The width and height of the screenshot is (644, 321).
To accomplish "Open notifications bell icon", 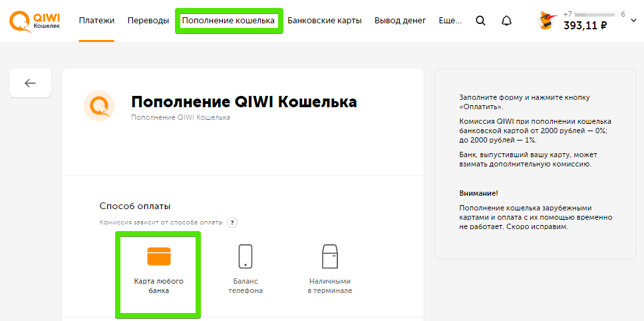I will [507, 21].
